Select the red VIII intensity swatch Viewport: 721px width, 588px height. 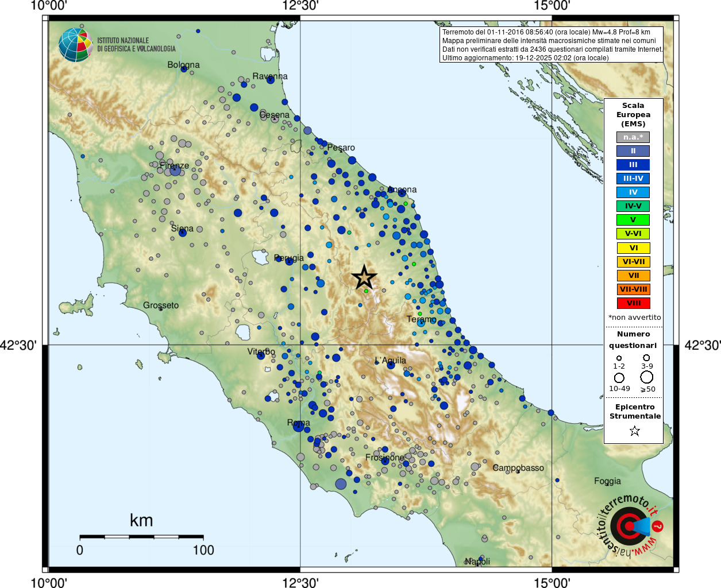click(633, 303)
